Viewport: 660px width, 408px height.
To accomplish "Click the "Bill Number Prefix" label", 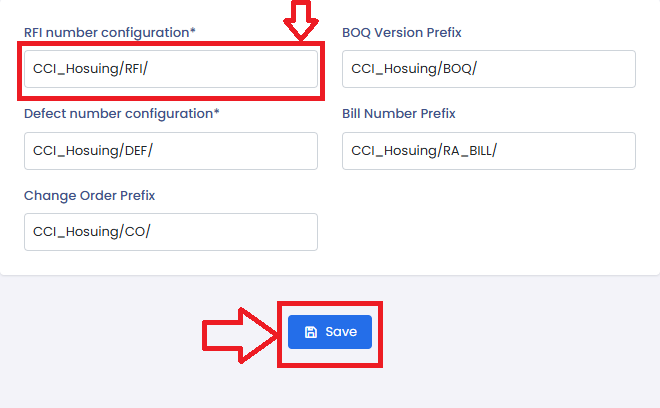I will point(399,114).
